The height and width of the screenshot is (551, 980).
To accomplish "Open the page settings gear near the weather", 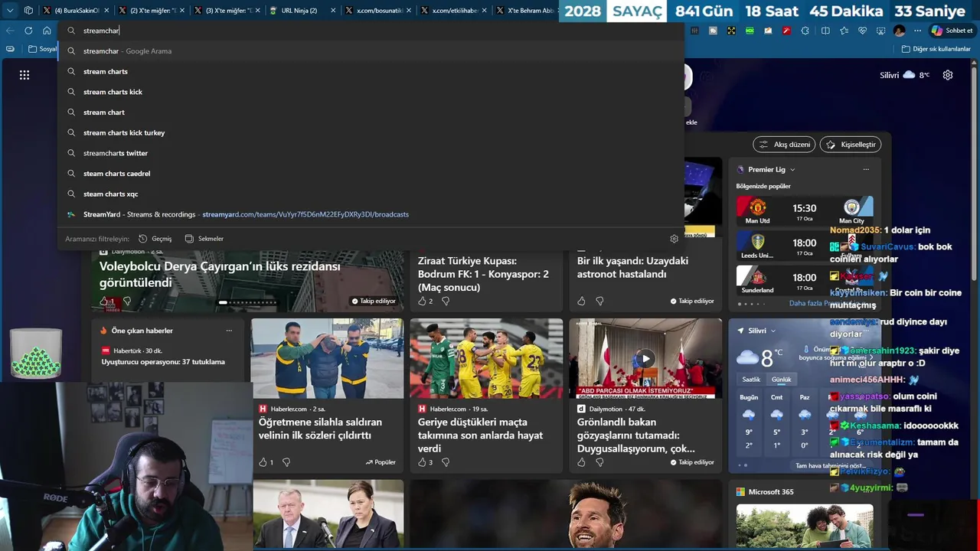I will pos(948,75).
